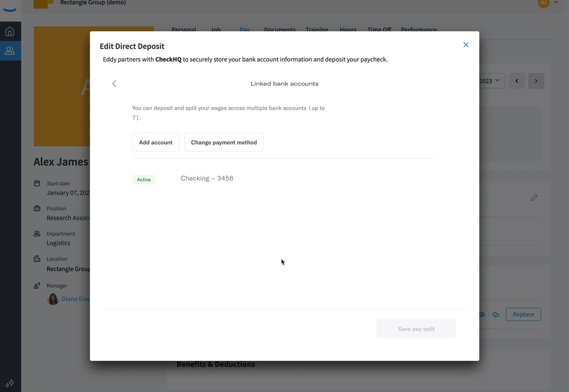This screenshot has height=392, width=569.
Task: Open the Home icon in sidebar
Action: [x=10, y=31]
